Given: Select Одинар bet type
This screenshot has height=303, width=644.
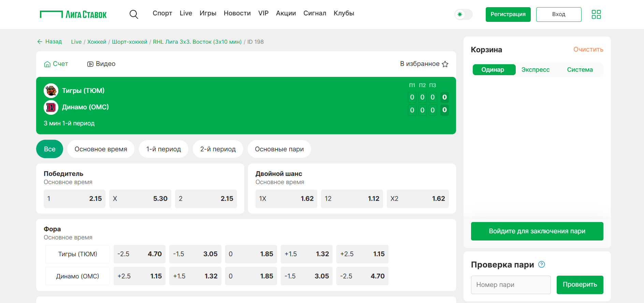Looking at the screenshot, I should pyautogui.click(x=494, y=70).
